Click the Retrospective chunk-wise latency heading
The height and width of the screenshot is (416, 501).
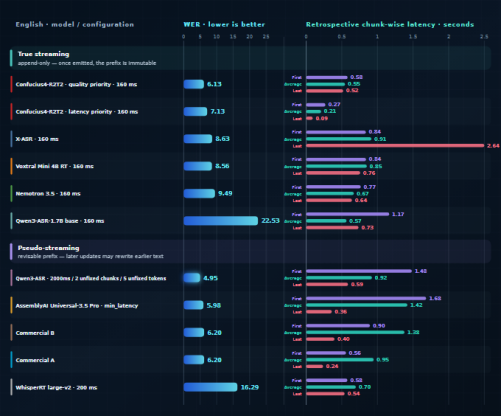[x=390, y=24]
